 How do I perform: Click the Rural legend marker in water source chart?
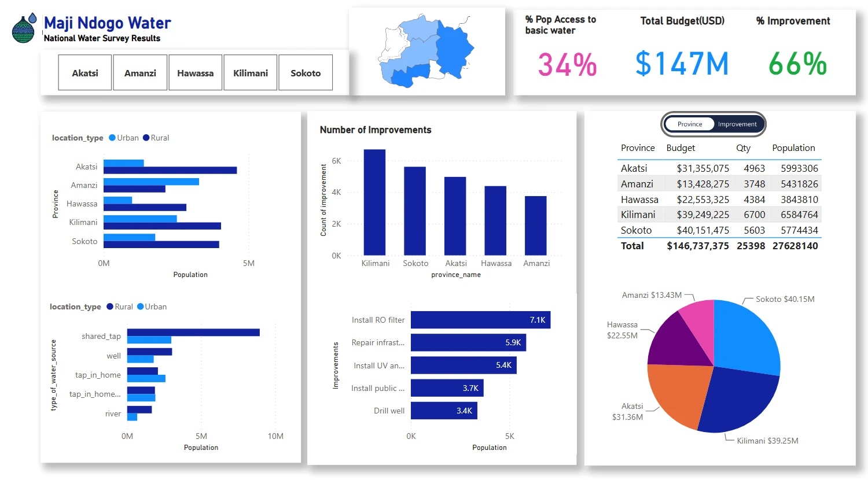[110, 307]
